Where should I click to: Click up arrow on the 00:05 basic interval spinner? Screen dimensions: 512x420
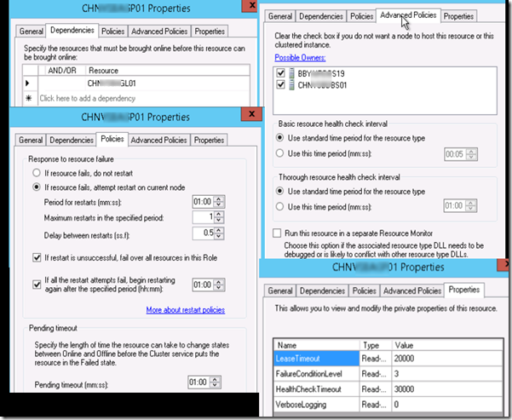[x=471, y=151]
